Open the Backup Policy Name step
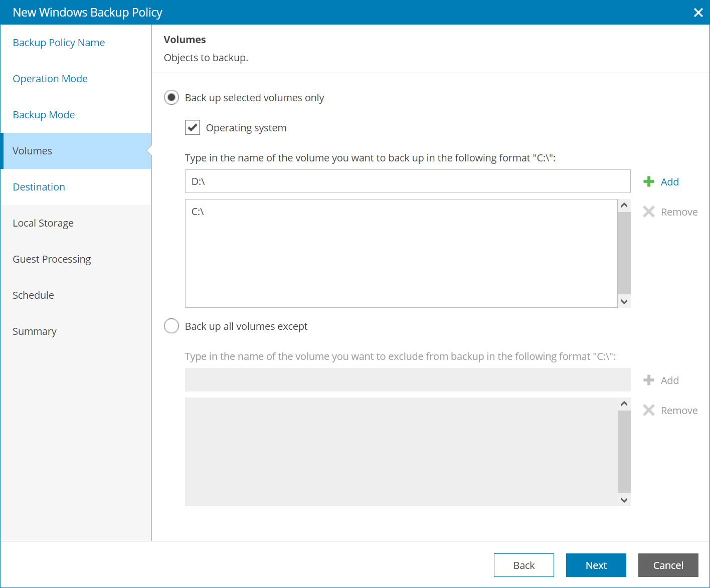Screen dimensions: 710x588 pyautogui.click(x=59, y=43)
